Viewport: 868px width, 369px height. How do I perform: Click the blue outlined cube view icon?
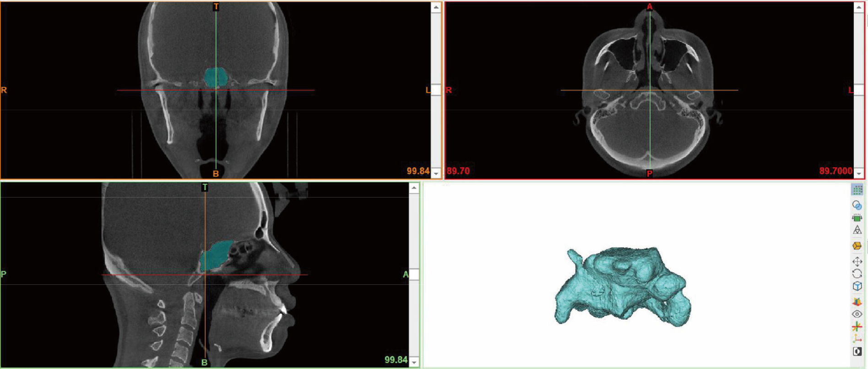click(857, 286)
